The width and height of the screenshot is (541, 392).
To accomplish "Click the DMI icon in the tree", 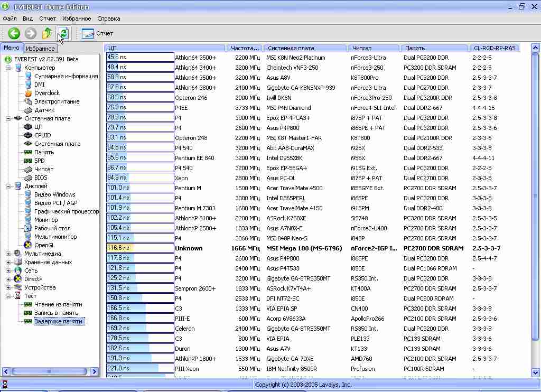I will click(29, 85).
